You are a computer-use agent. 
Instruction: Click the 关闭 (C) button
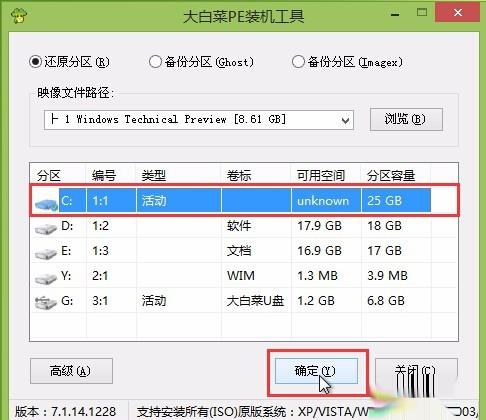[x=416, y=371]
